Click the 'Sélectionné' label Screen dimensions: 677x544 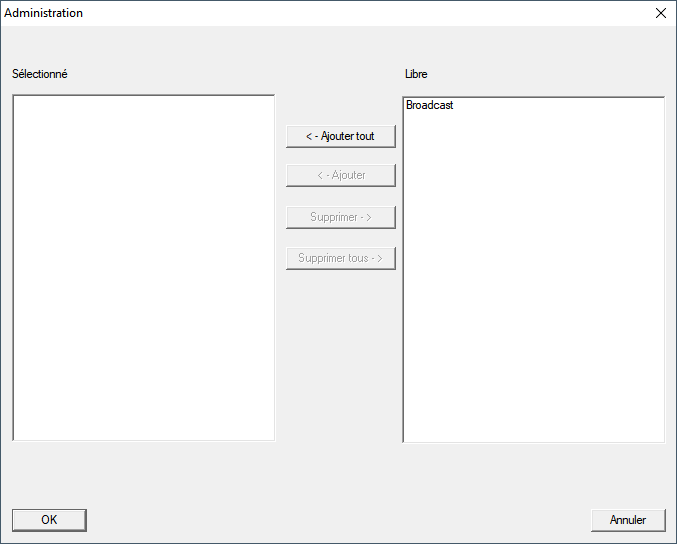(40, 74)
